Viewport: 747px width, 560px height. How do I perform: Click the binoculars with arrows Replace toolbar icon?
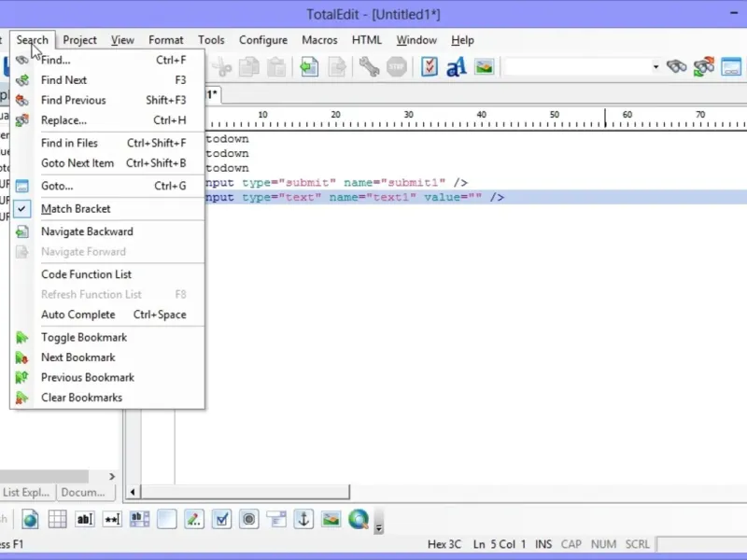point(704,66)
